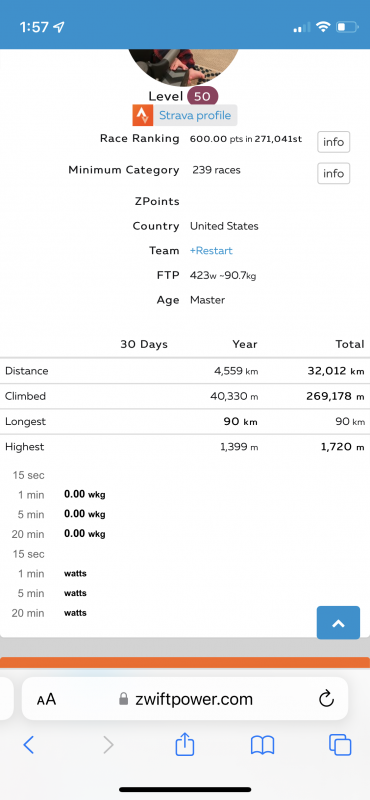Select the 30 Days column header
370x800 pixels.
(x=144, y=344)
